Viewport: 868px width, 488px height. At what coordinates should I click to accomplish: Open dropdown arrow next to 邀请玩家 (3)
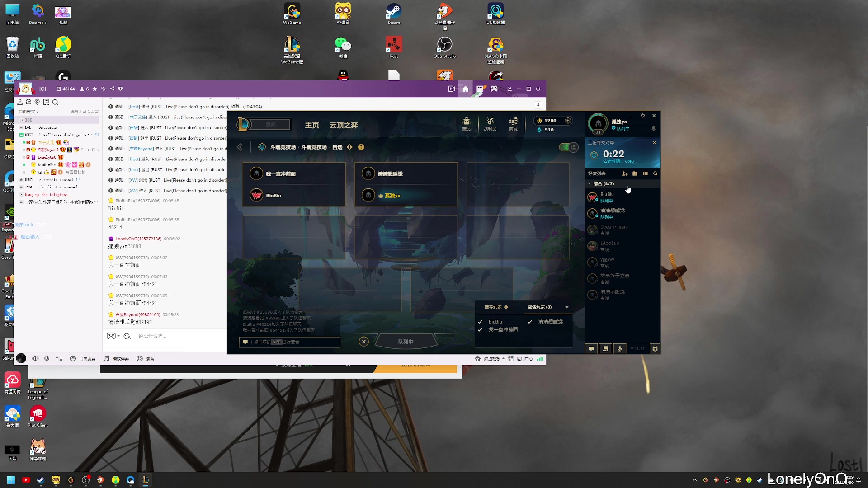click(567, 307)
